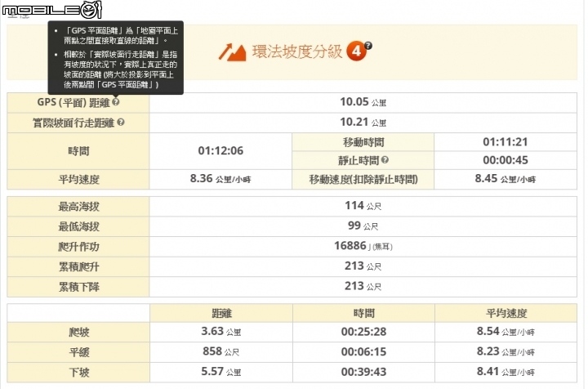This screenshot has width=588, height=389.
Task: Click downhill speed 8.41 公里/小時
Action: click(x=506, y=372)
